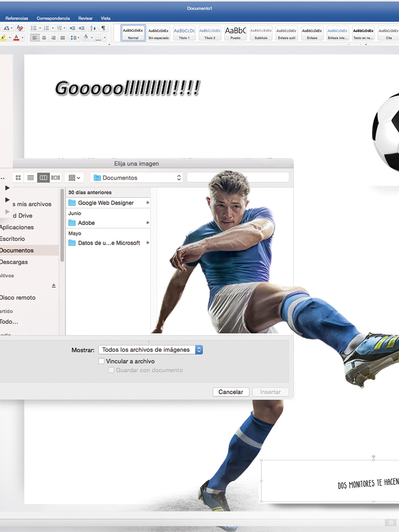The image size is (399, 532).
Task: Switch file dialog to cover flow view
Action: pos(56,178)
